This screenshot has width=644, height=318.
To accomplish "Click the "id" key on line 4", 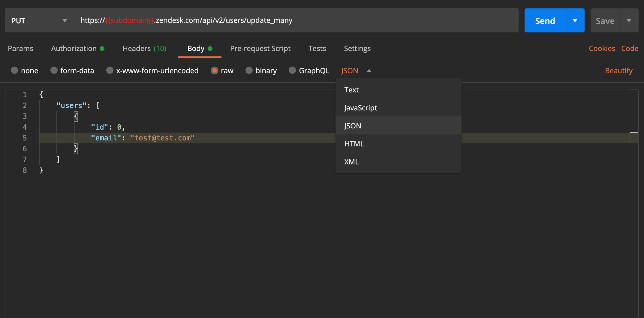I will coord(99,127).
